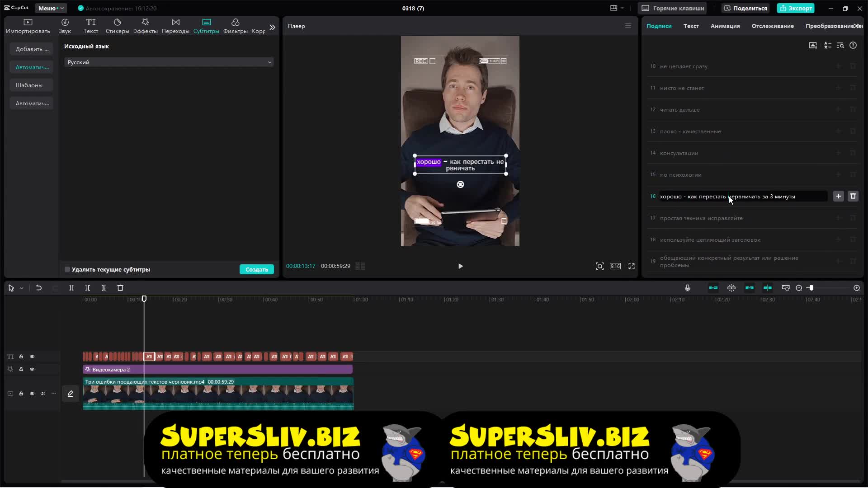Change the 9:16 aspect ratio
The width and height of the screenshot is (868, 488).
[x=615, y=266]
